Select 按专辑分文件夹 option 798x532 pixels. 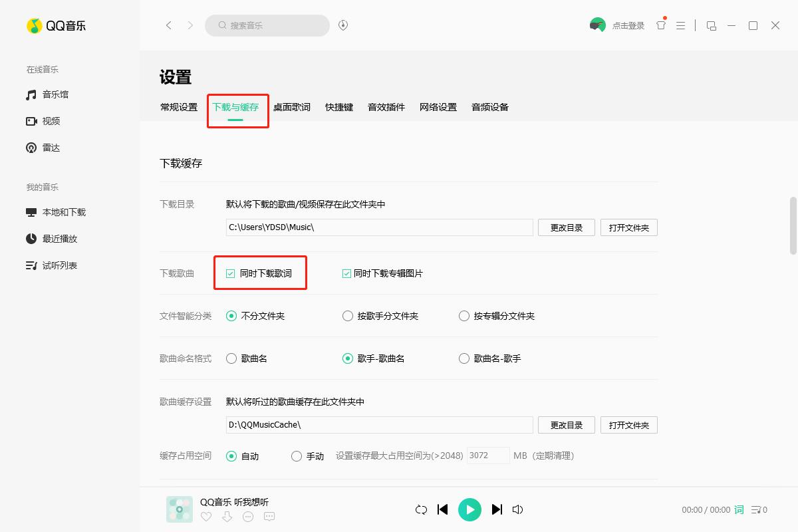coord(464,316)
